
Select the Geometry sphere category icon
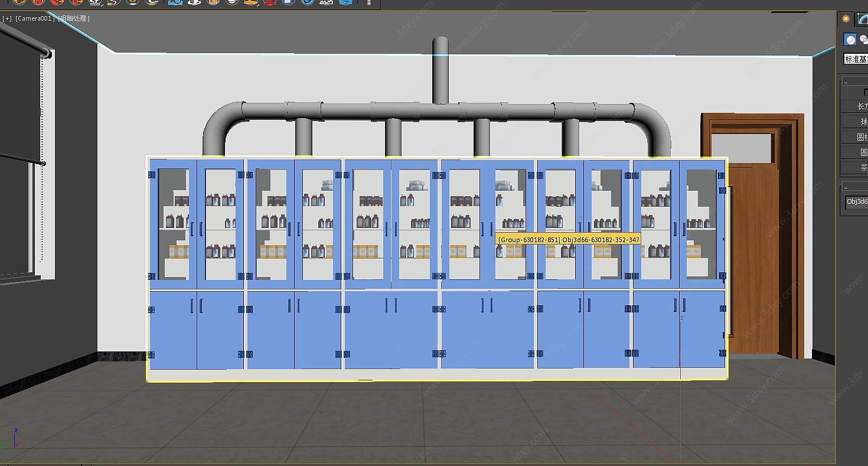tap(850, 40)
